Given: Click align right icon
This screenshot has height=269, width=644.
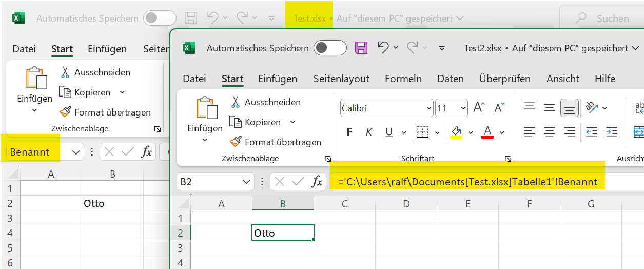Looking at the screenshot, I should point(570,132).
